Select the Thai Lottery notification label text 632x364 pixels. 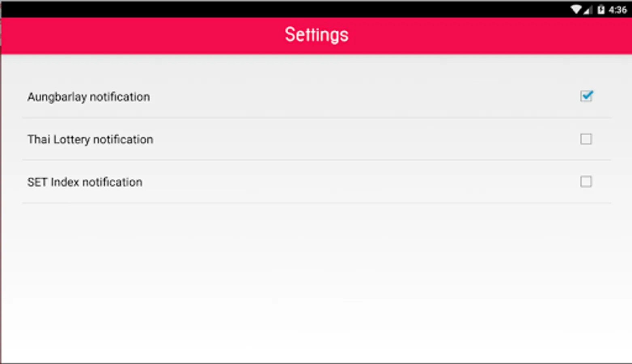point(90,140)
